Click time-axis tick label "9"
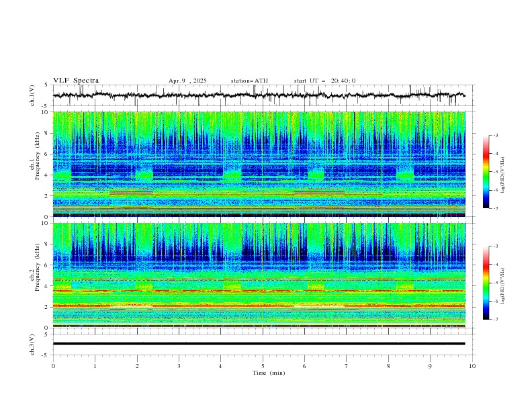The height and width of the screenshot is (411, 532). pyautogui.click(x=430, y=366)
